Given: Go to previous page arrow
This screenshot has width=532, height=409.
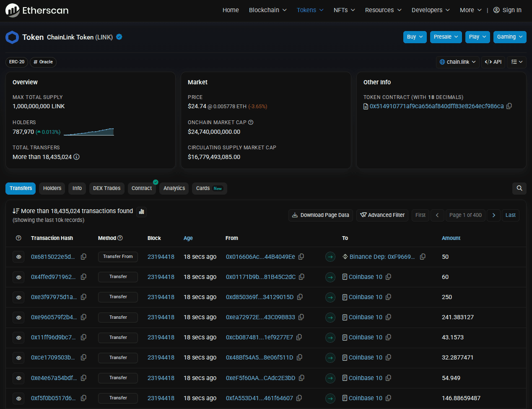Looking at the screenshot, I should (437, 215).
